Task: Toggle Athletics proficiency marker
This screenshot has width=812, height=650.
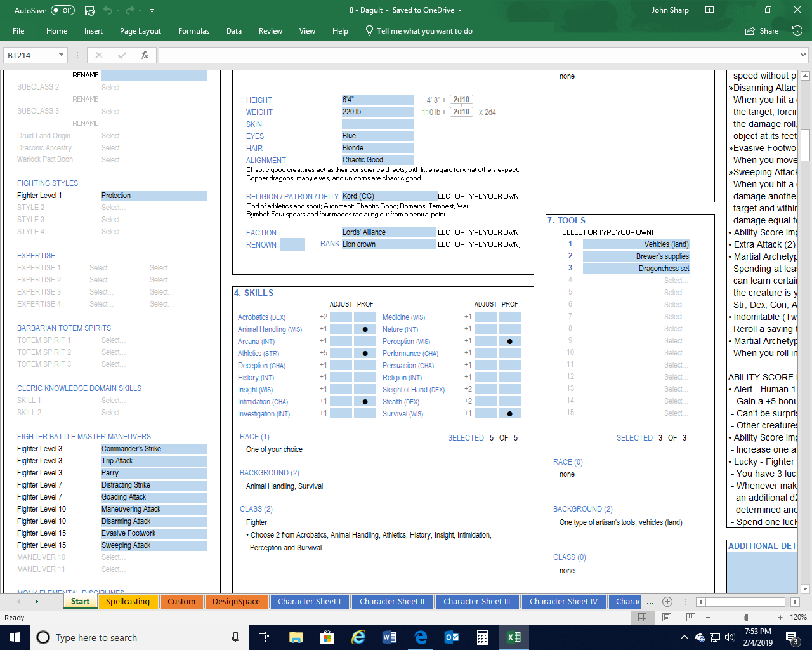Action: click(365, 354)
